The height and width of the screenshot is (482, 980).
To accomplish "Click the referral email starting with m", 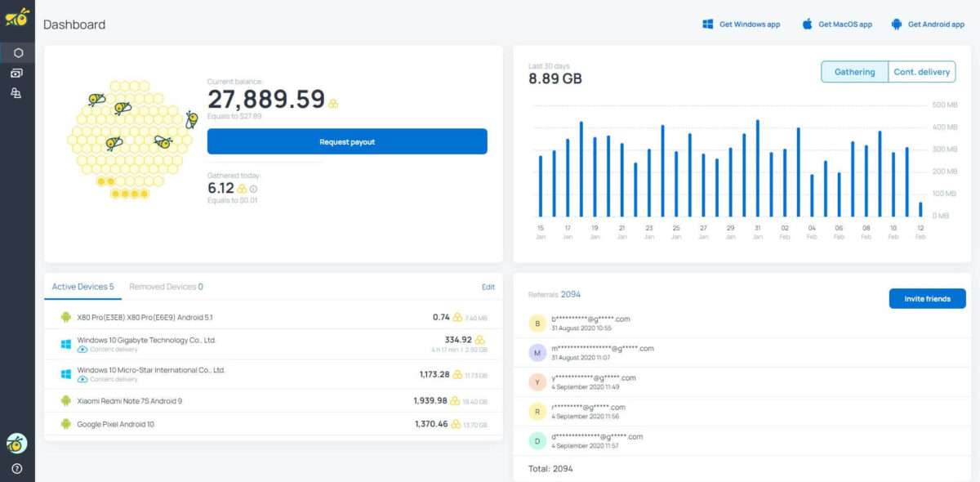I will tap(603, 348).
